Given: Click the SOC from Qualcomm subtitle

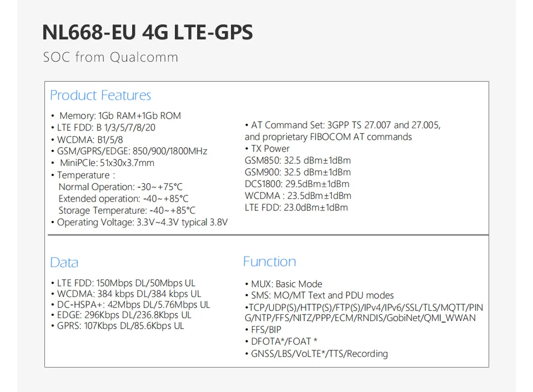Looking at the screenshot, I should pyautogui.click(x=110, y=57).
